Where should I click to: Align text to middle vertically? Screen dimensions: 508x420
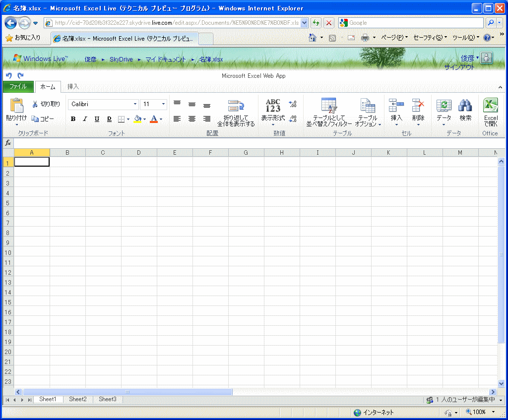[x=192, y=104]
